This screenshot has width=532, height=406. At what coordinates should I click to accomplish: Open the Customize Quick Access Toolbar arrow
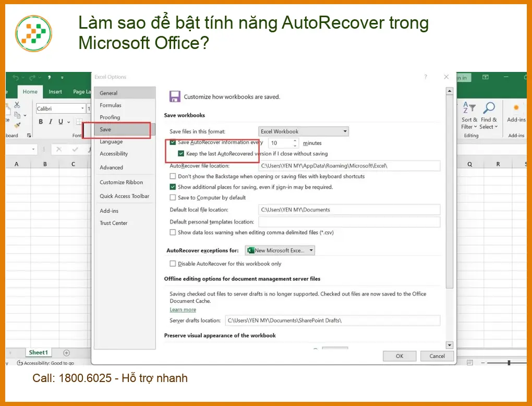62,78
